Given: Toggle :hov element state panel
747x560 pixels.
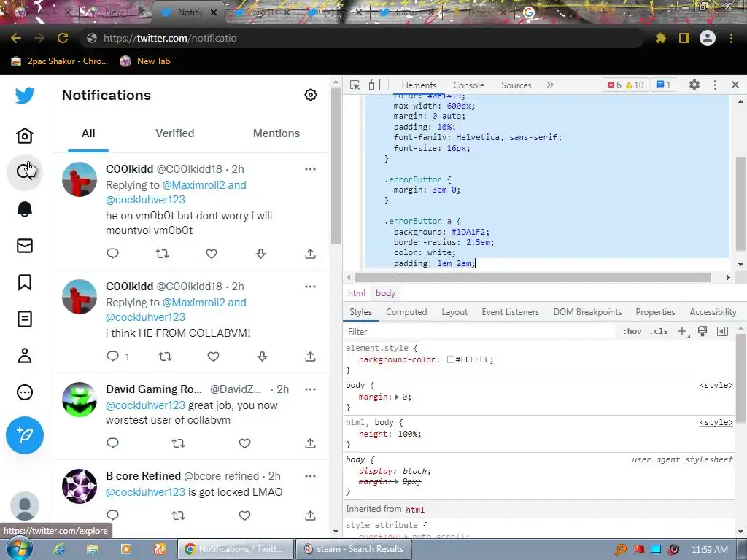Looking at the screenshot, I should pyautogui.click(x=632, y=332).
